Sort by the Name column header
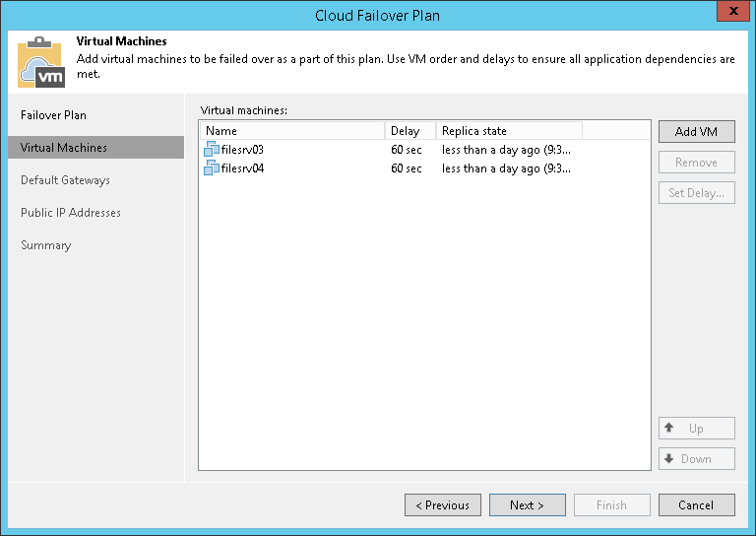756x536 pixels. pyautogui.click(x=292, y=131)
